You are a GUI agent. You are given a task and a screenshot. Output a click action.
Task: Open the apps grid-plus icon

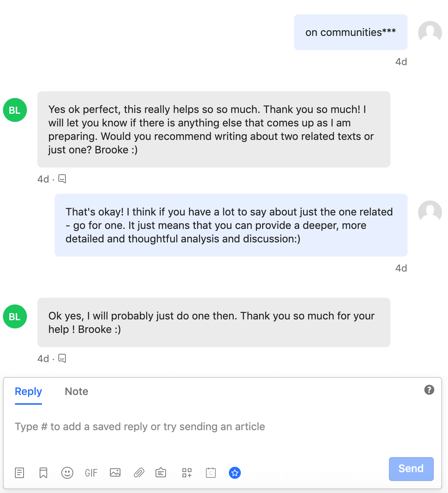[x=187, y=473]
